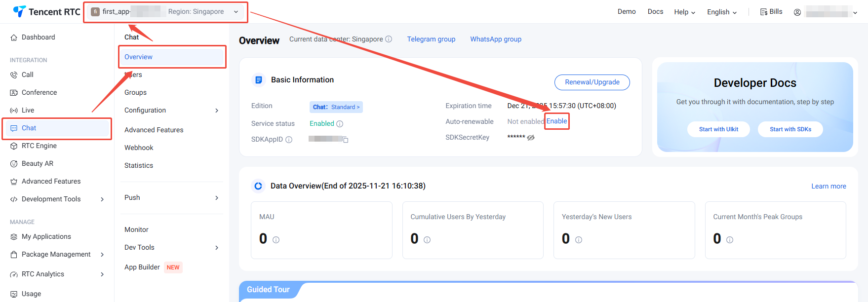Click the Package Management bag icon
This screenshot has height=302, width=868.
click(x=14, y=255)
